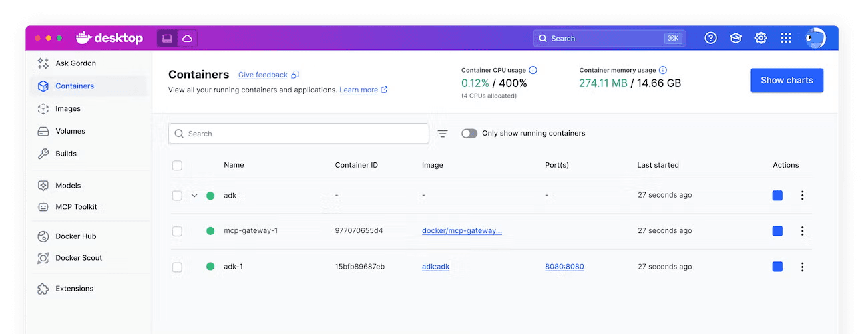Screen dimensions: 868x334
Task: Open Settings gear icon
Action: pos(761,39)
